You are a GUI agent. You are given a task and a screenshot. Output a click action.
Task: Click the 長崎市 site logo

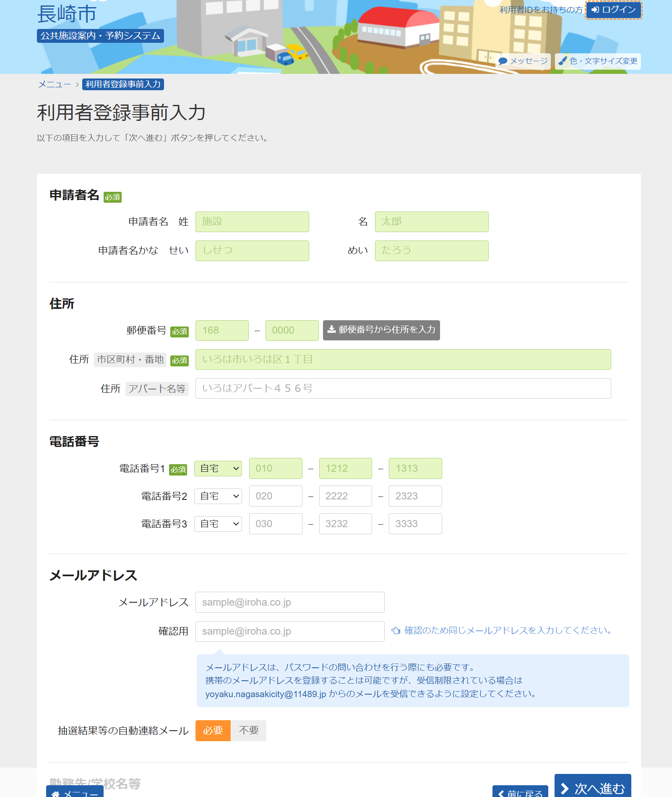pyautogui.click(x=67, y=14)
